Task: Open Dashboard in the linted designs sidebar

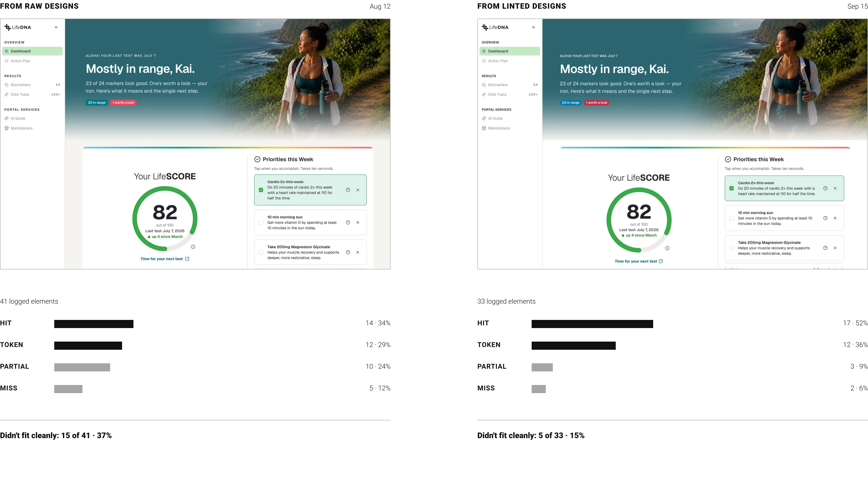Action: coord(509,51)
